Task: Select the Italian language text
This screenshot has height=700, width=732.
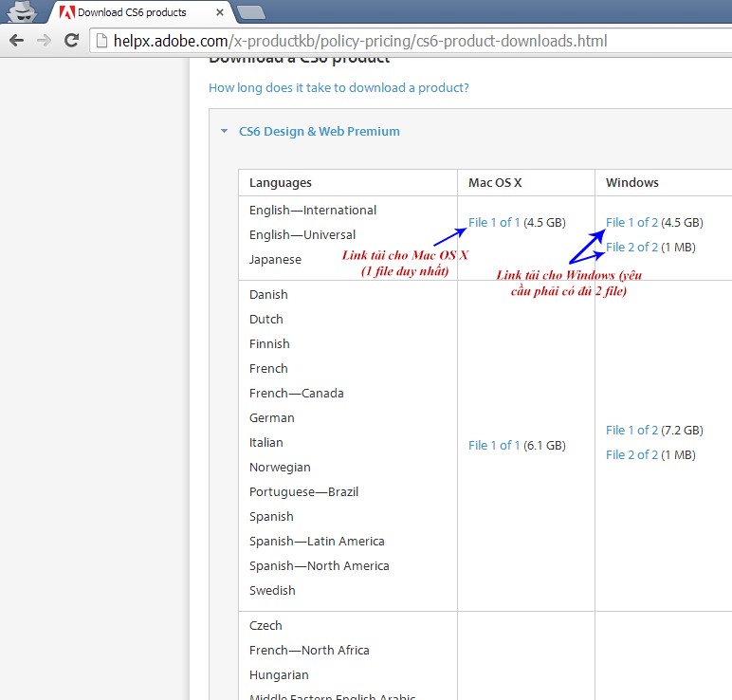Action: 266,443
